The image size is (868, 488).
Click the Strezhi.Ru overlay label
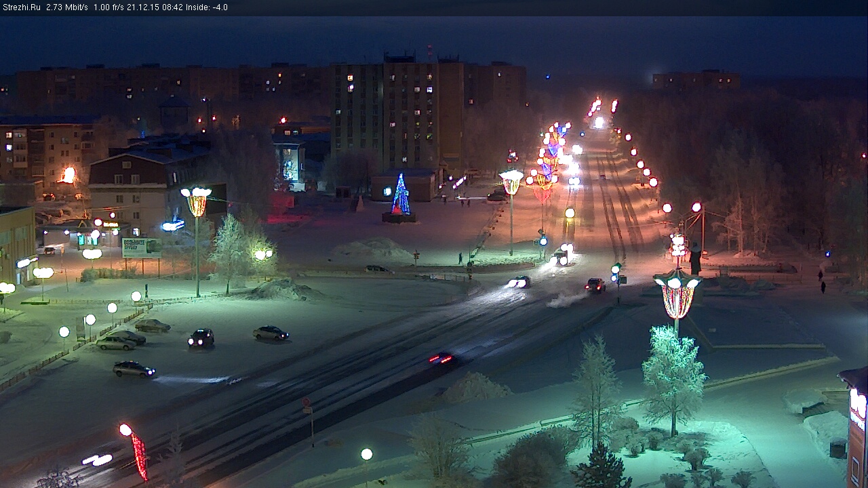[x=21, y=7]
